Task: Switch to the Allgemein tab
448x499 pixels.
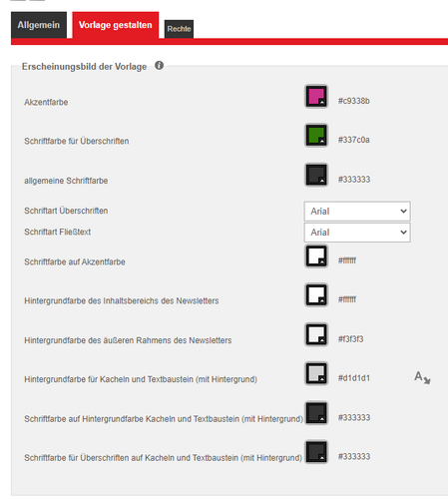Action: [x=39, y=25]
